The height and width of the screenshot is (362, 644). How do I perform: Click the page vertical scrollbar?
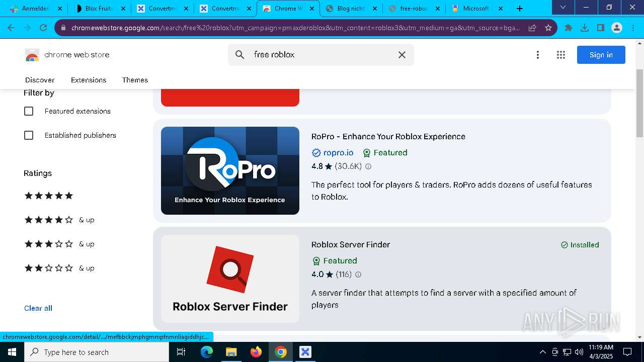pyautogui.click(x=640, y=103)
